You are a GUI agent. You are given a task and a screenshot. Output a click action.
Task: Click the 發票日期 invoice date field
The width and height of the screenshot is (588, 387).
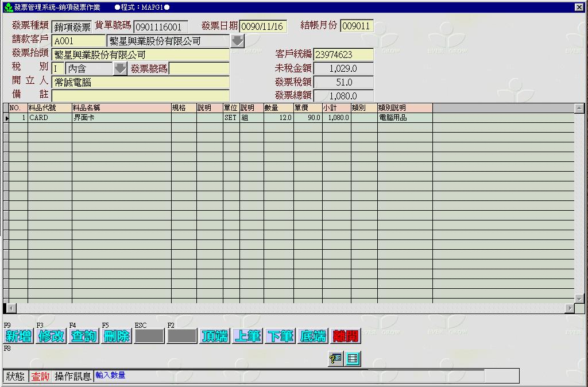263,27
